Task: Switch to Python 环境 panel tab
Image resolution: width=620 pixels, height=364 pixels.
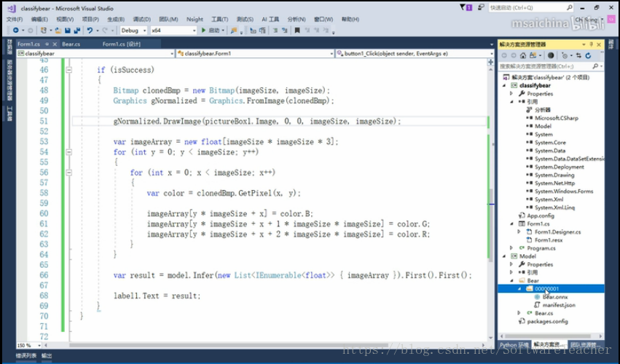Action: click(514, 345)
